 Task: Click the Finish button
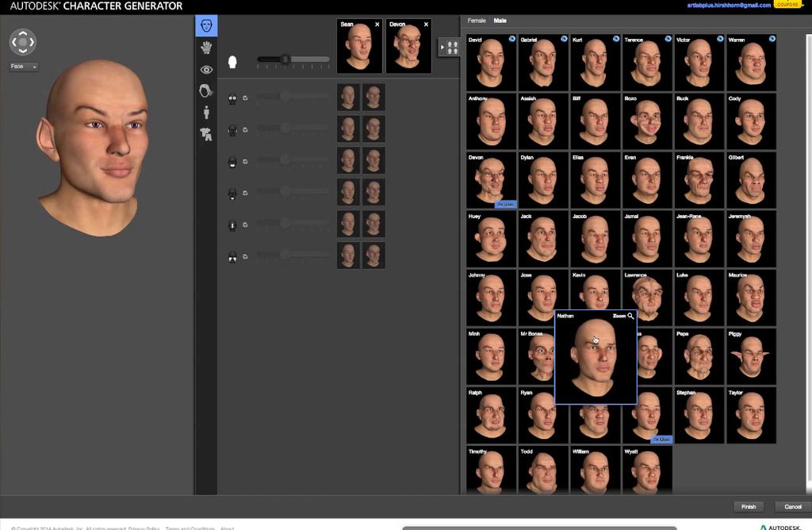click(749, 506)
